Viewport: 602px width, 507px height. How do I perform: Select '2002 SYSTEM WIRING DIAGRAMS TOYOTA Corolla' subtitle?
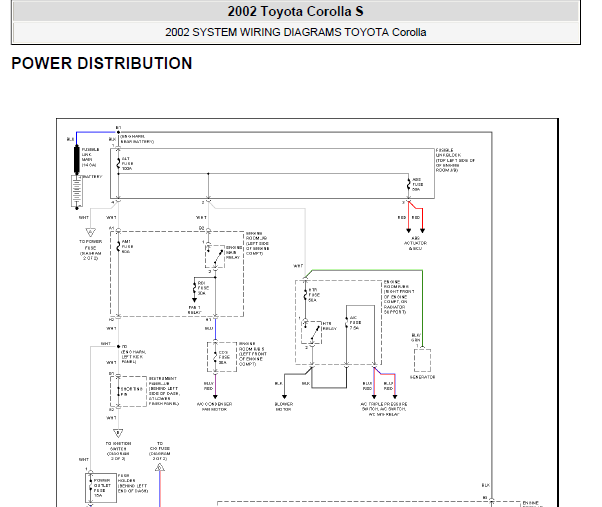tap(296, 32)
